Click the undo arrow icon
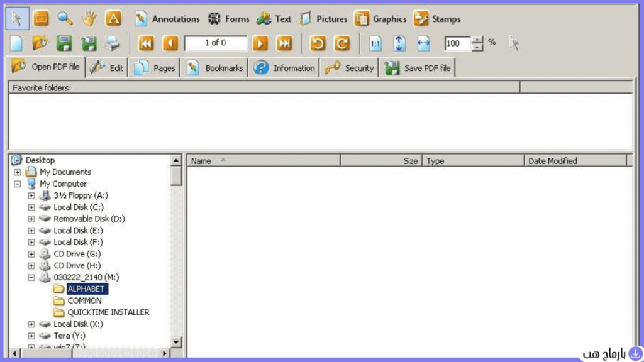Viewport: 644px width, 362px height. [318, 43]
